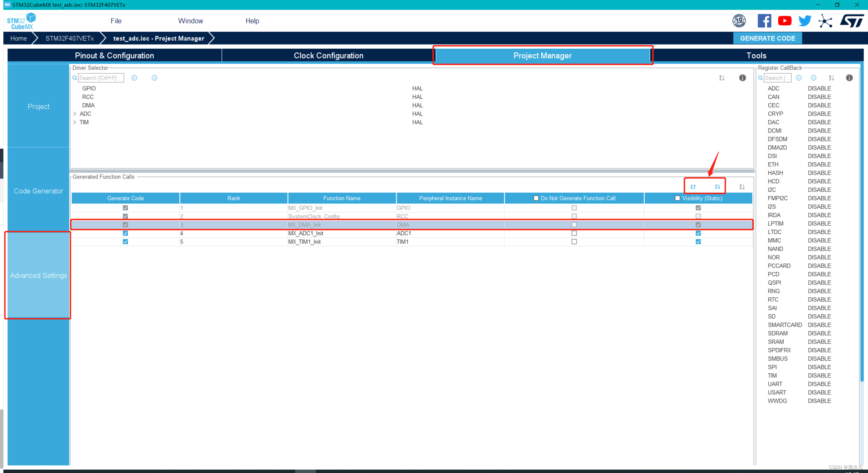Image resolution: width=868 pixels, height=473 pixels.
Task: Go to previous Driver Selector search result
Action: 134,78
